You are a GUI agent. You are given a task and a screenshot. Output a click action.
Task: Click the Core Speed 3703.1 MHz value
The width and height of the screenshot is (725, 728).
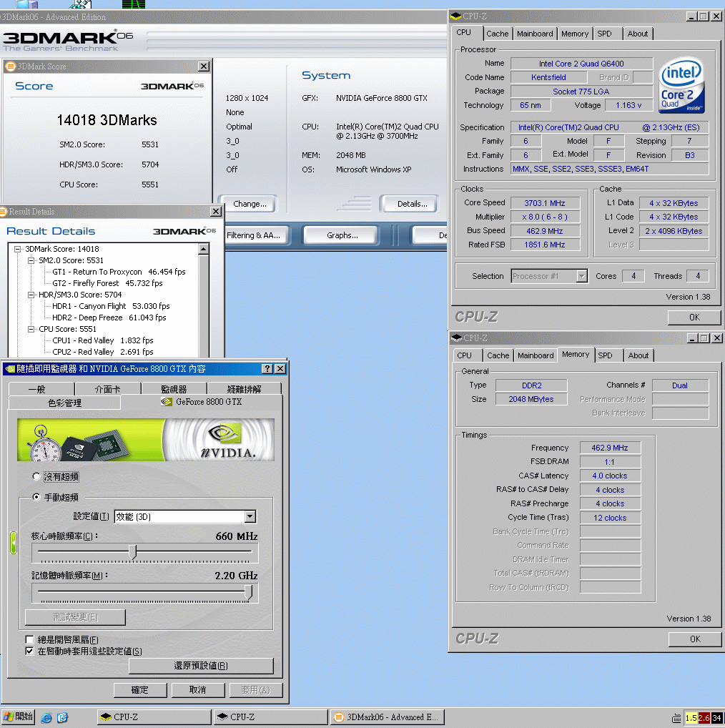[545, 203]
